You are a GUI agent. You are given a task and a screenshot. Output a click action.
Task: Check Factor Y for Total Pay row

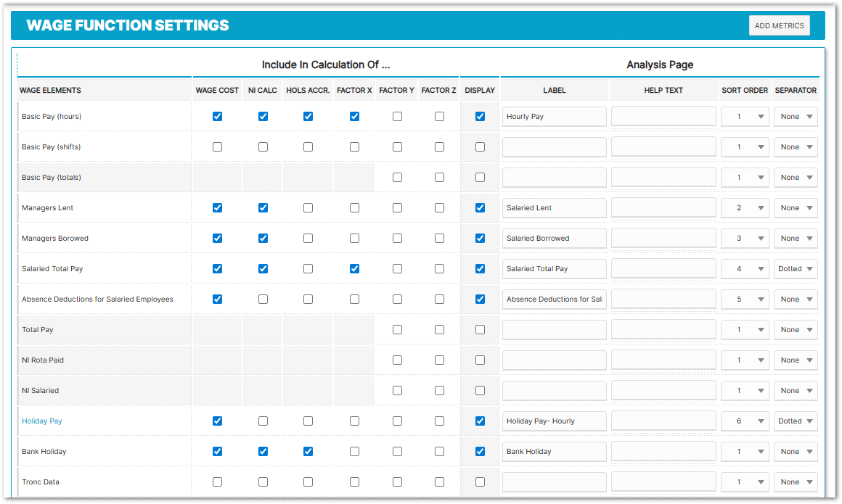pos(397,329)
